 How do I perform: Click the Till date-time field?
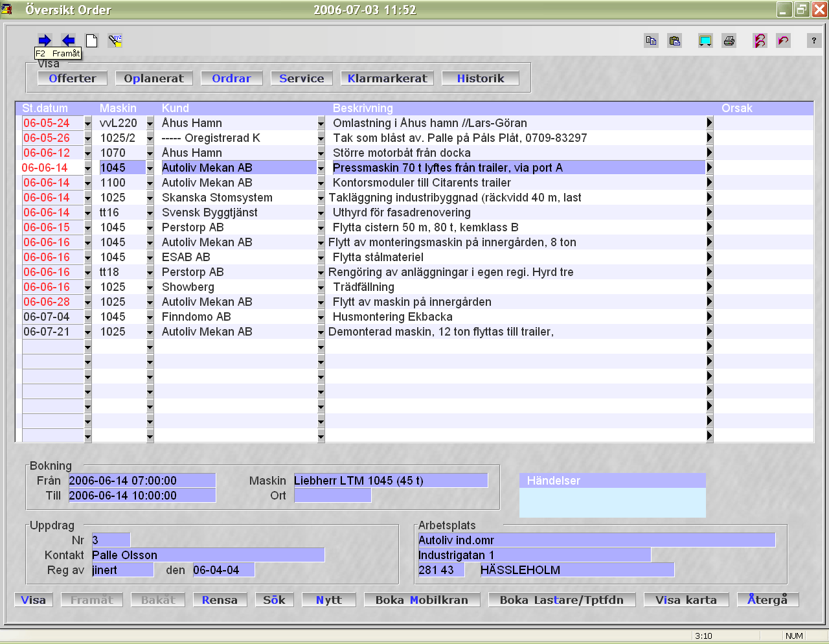point(142,496)
